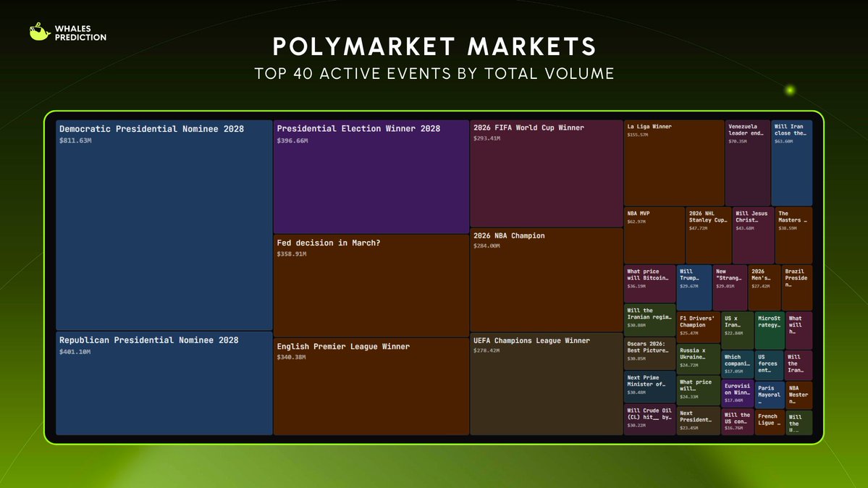Screen dimensions: 868x488
Task: Open the Next President $23.45M tile
Action: (x=699, y=421)
